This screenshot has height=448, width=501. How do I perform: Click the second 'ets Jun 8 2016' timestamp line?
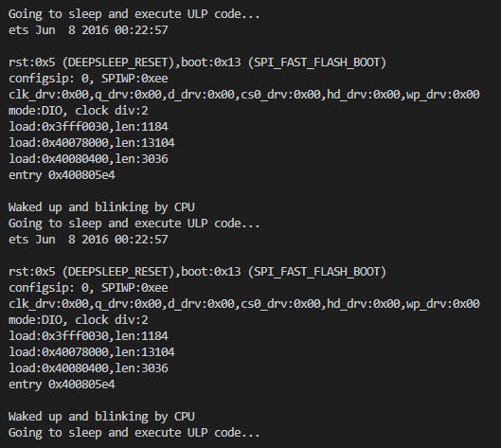[88, 240]
